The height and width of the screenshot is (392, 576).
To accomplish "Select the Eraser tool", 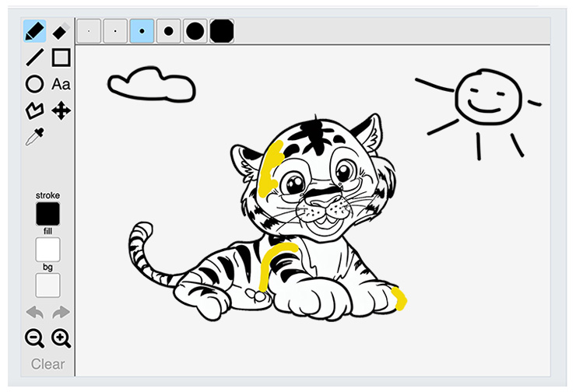I will coord(61,31).
